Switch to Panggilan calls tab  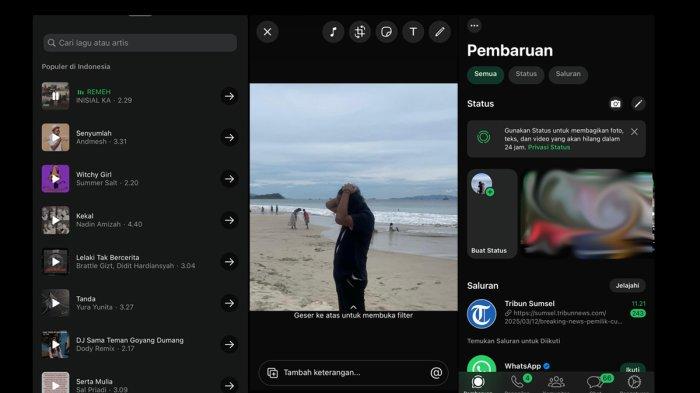click(x=518, y=383)
